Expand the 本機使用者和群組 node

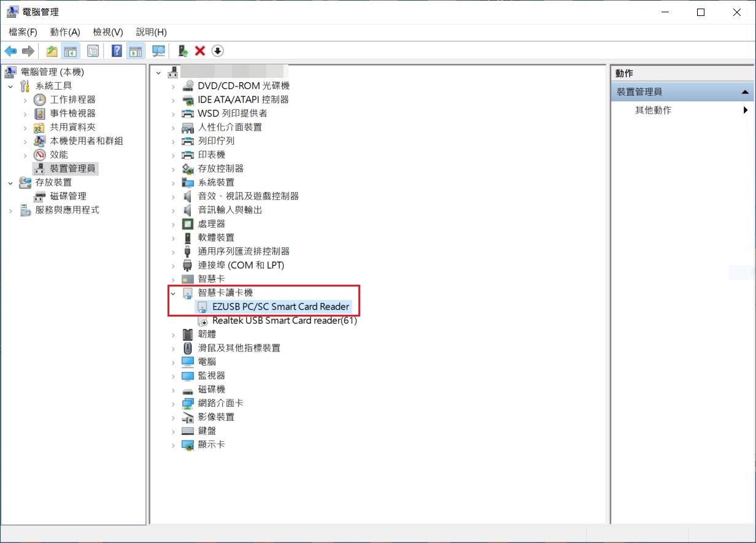point(25,141)
